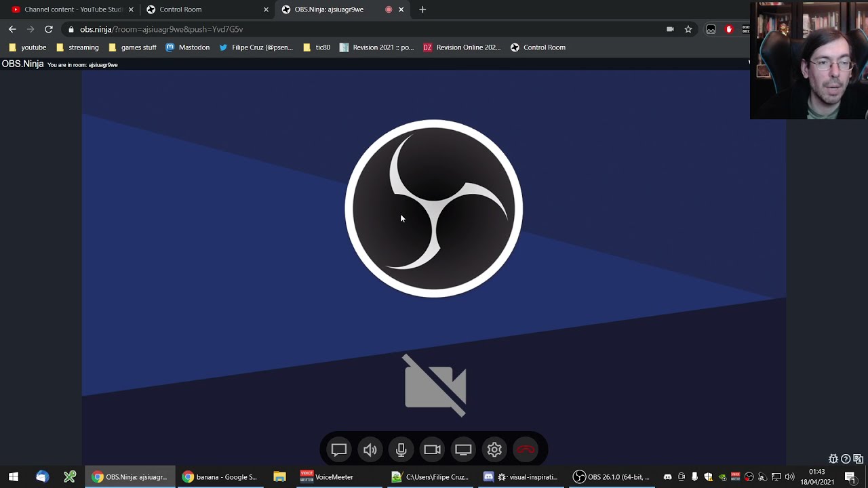868x488 pixels.
Task: Toggle the camera on in control bar
Action: [x=432, y=449]
